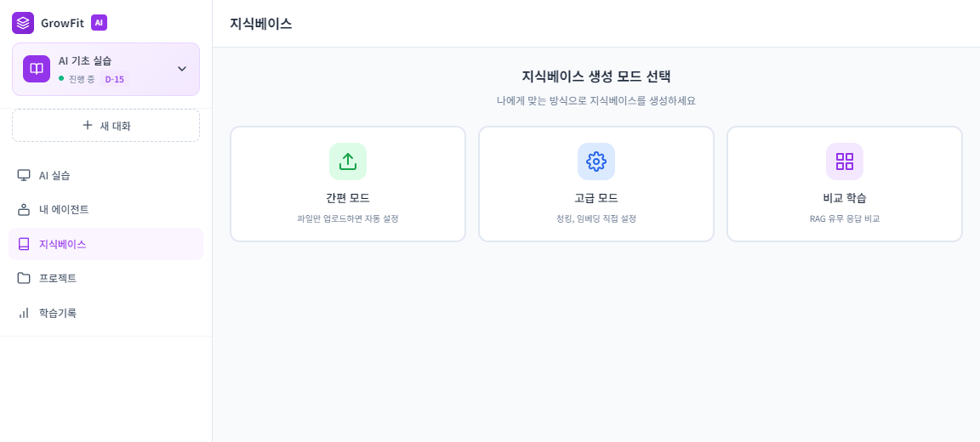Viewport: 980px width, 442px height.
Task: Click the book icon beside 지식베이스
Action: (x=24, y=244)
